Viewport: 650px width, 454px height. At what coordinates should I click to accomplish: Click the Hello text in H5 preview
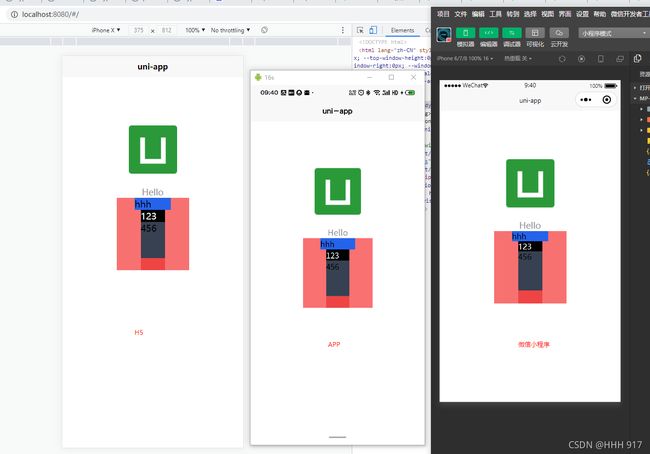coord(153,192)
